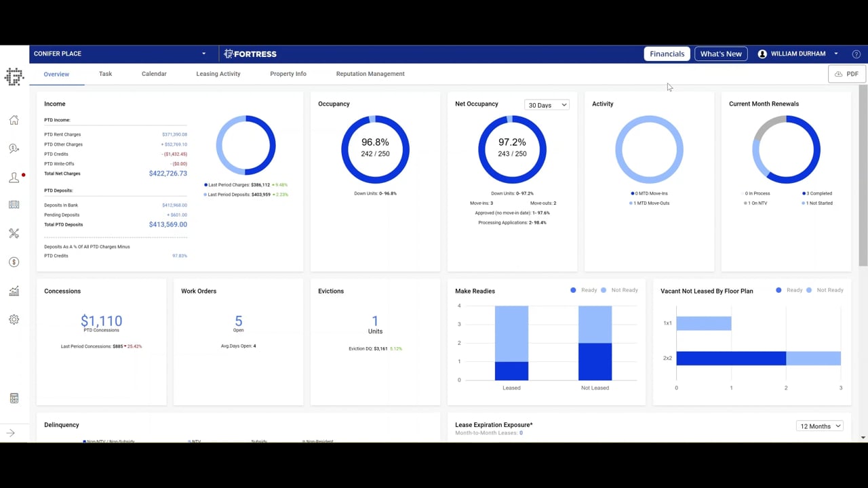This screenshot has height=488, width=868.
Task: Click the Last Period Charges $386,112 legend
Action: [247, 185]
